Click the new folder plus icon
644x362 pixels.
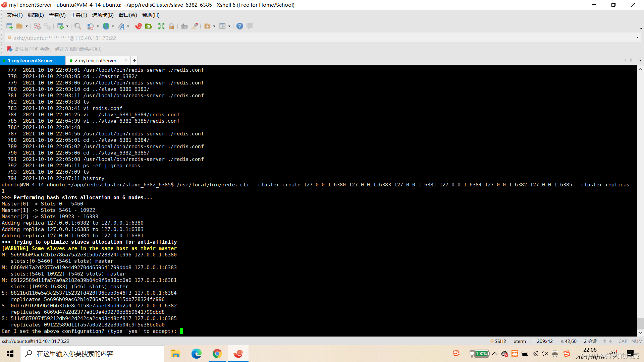point(207,26)
